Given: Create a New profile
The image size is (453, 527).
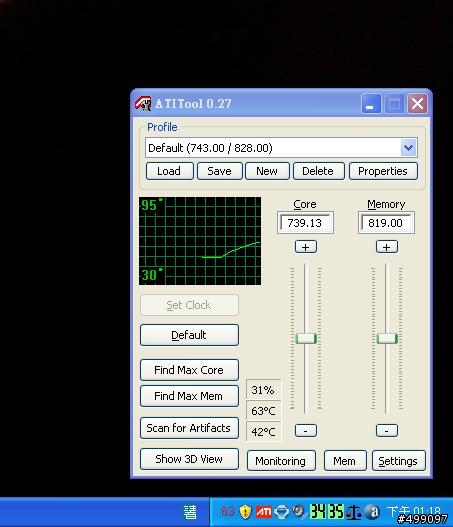Looking at the screenshot, I should pos(267,171).
